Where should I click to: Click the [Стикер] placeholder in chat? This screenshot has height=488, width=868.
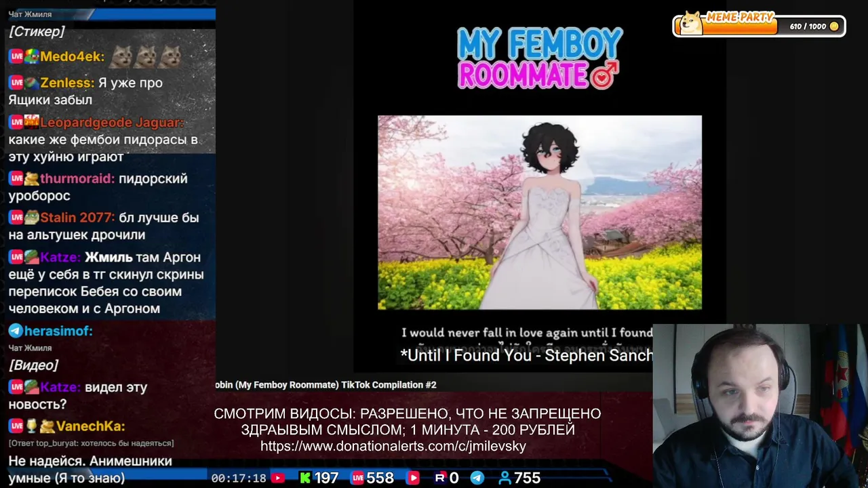[x=37, y=31]
